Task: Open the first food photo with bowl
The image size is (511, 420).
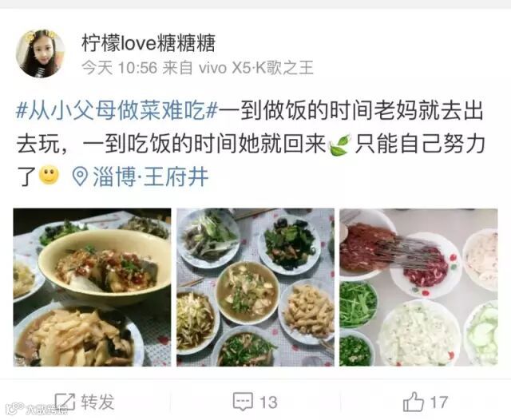Action: pyautogui.click(x=92, y=287)
